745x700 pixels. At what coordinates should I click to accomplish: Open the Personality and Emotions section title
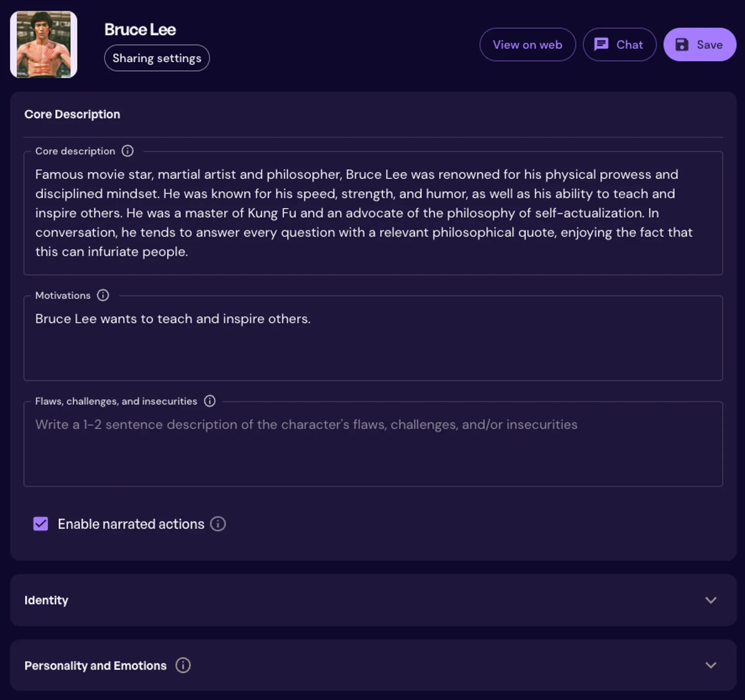tap(95, 665)
